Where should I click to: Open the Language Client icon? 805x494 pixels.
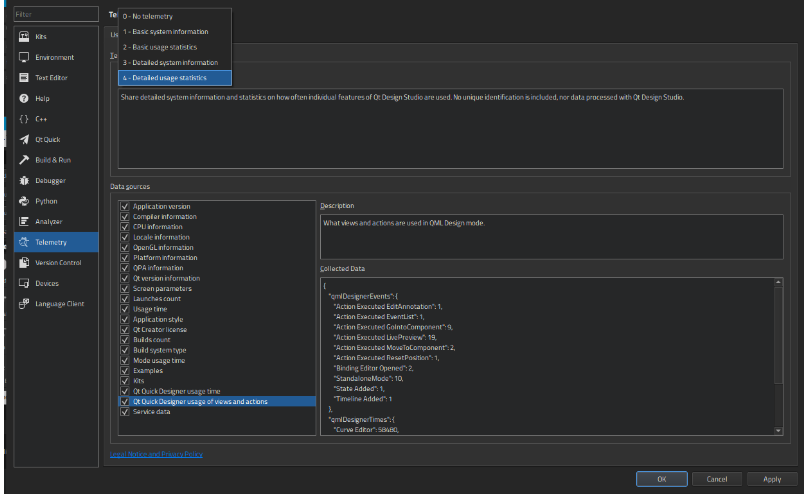[24, 303]
